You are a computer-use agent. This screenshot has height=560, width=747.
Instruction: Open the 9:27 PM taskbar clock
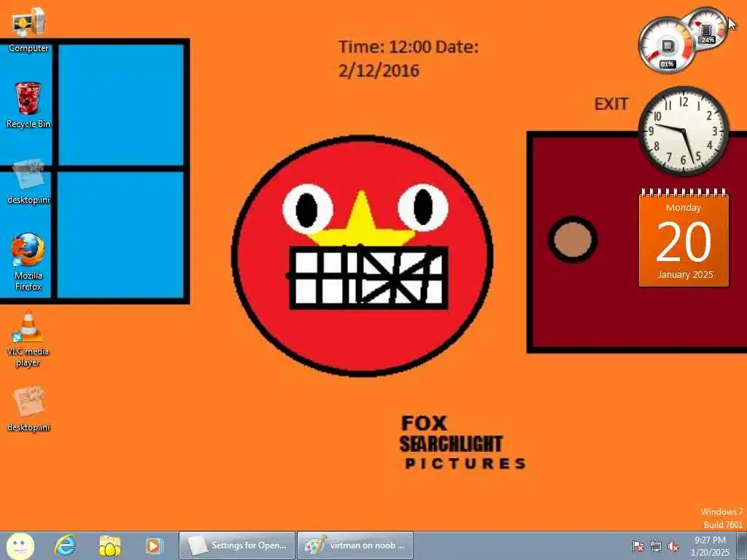710,546
